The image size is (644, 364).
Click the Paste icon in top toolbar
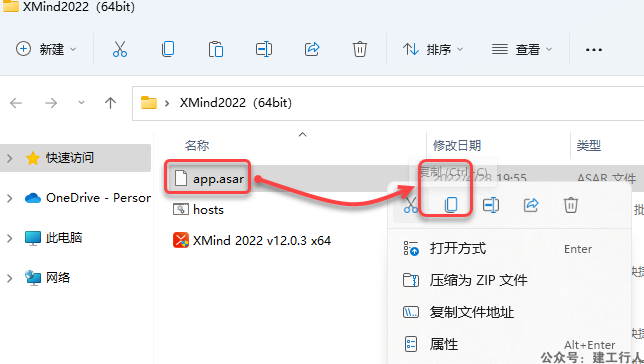pos(216,49)
